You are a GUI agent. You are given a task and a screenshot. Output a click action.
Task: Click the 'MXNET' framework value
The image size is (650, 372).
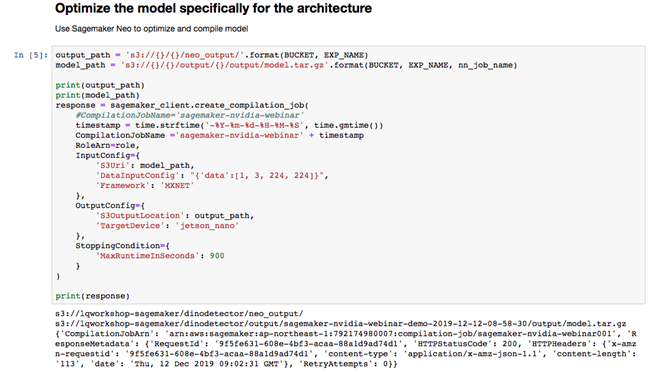pyautogui.click(x=177, y=185)
